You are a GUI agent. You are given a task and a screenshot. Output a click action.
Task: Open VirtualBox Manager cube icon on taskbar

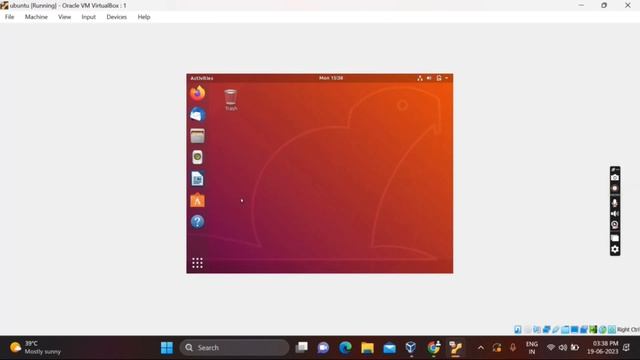coord(411,348)
